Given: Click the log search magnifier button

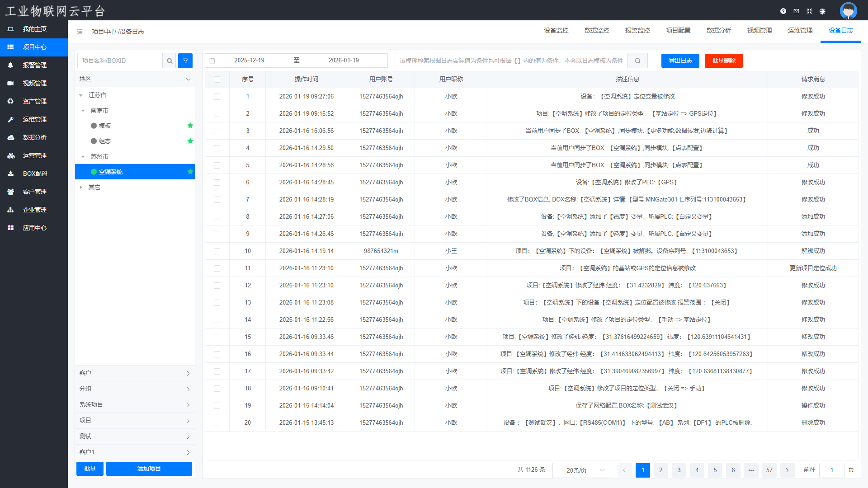Looking at the screenshot, I should pyautogui.click(x=637, y=61).
